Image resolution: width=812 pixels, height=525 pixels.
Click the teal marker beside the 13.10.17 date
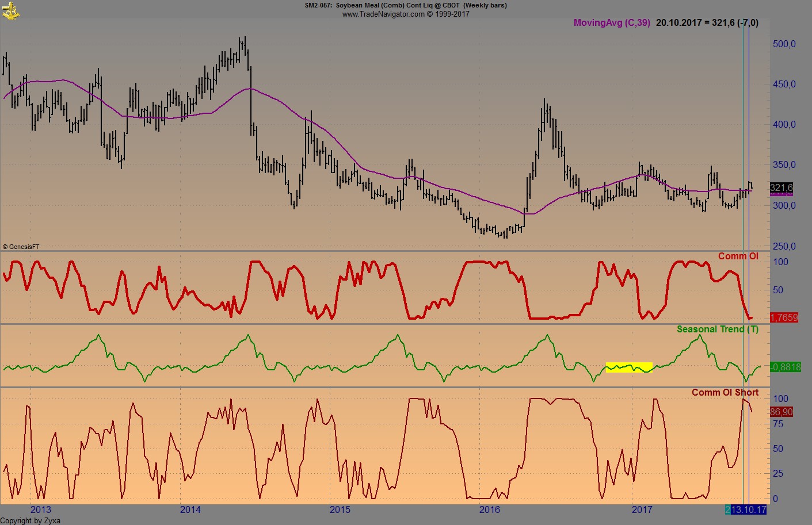727,509
